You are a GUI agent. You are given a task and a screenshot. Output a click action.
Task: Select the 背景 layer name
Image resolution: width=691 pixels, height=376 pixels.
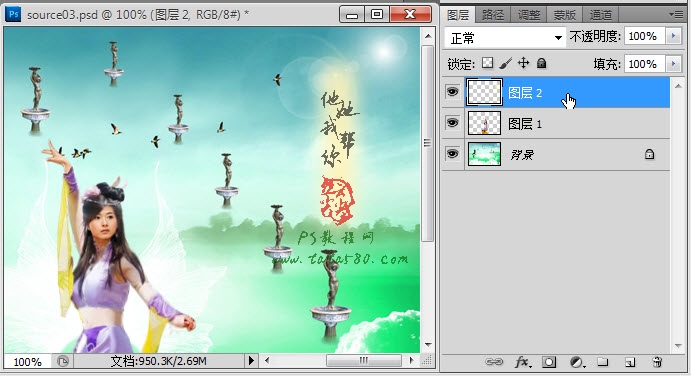point(522,155)
